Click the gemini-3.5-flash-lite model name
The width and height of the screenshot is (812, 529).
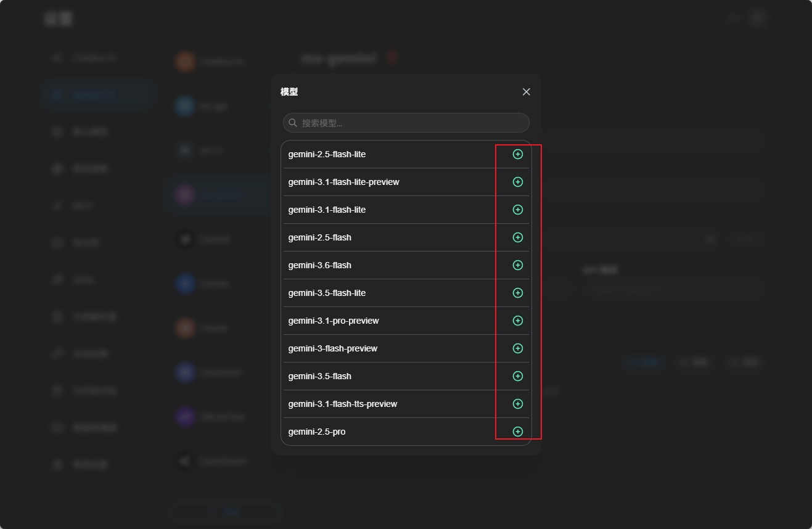[327, 293]
